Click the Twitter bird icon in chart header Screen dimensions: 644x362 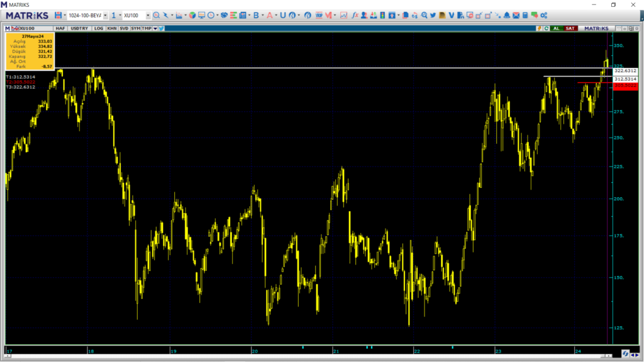[161, 28]
